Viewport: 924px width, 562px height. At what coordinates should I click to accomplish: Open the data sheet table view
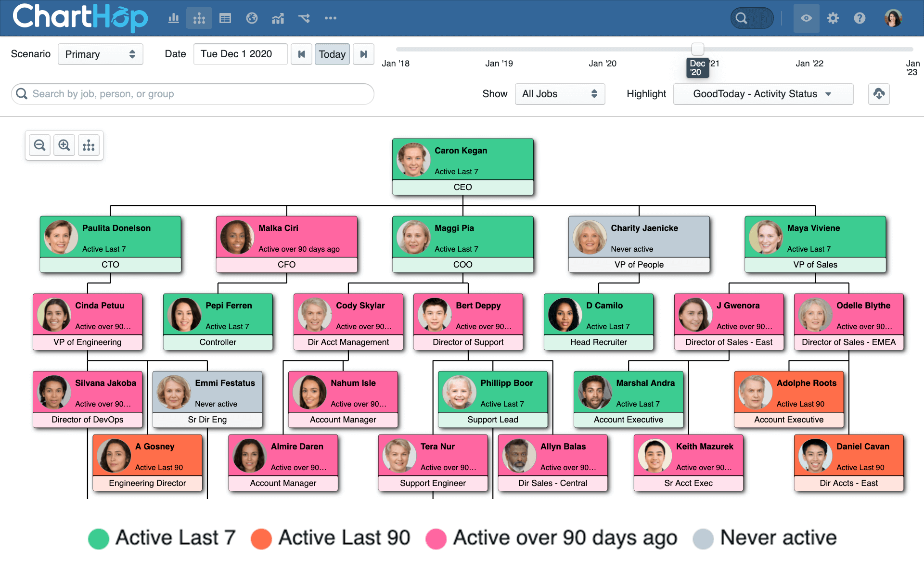pyautogui.click(x=225, y=18)
